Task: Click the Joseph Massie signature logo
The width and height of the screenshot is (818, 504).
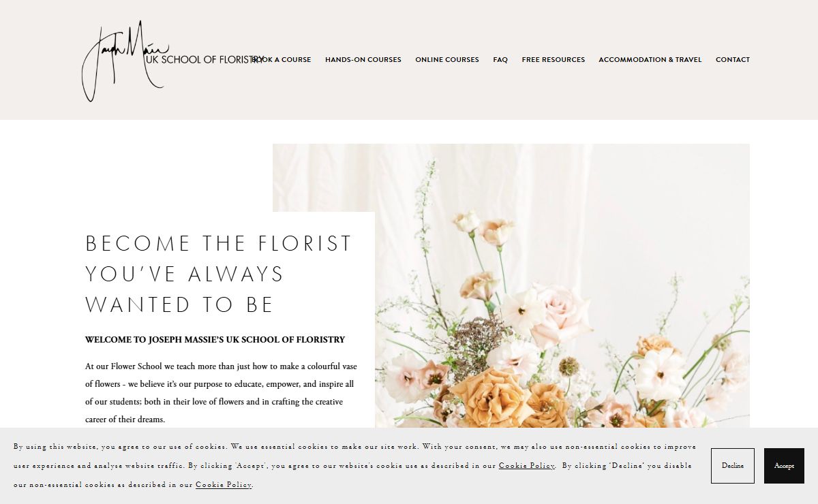Action: coord(123,61)
